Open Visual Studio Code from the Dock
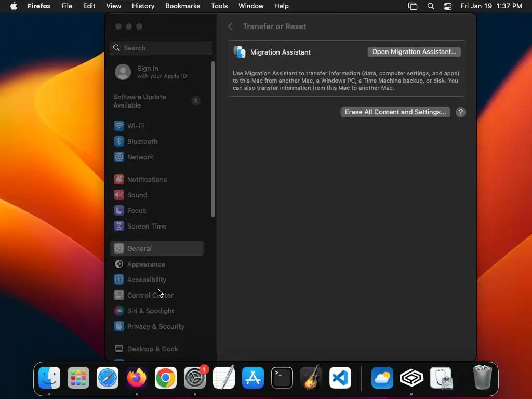 click(x=340, y=378)
